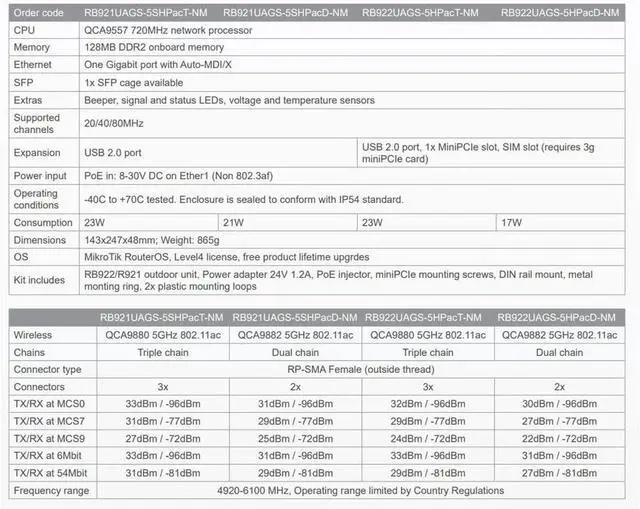Viewport: 640px width, 509px height.
Task: Click the 17W consumption value
Action: point(510,222)
